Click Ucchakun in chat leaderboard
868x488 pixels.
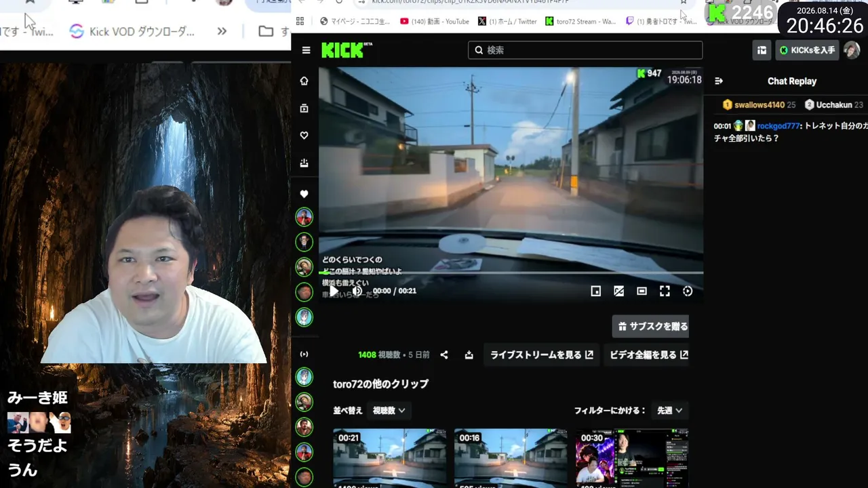click(x=833, y=105)
